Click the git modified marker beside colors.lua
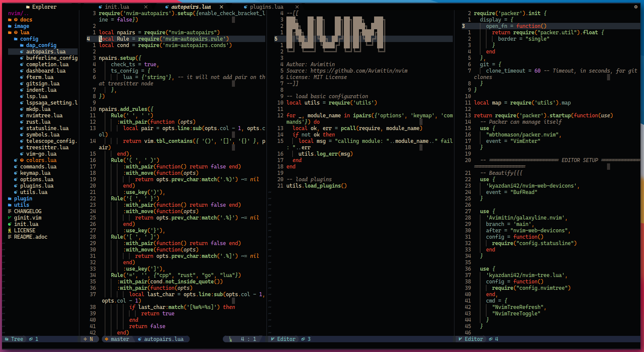This screenshot has width=644, height=352. (22, 160)
